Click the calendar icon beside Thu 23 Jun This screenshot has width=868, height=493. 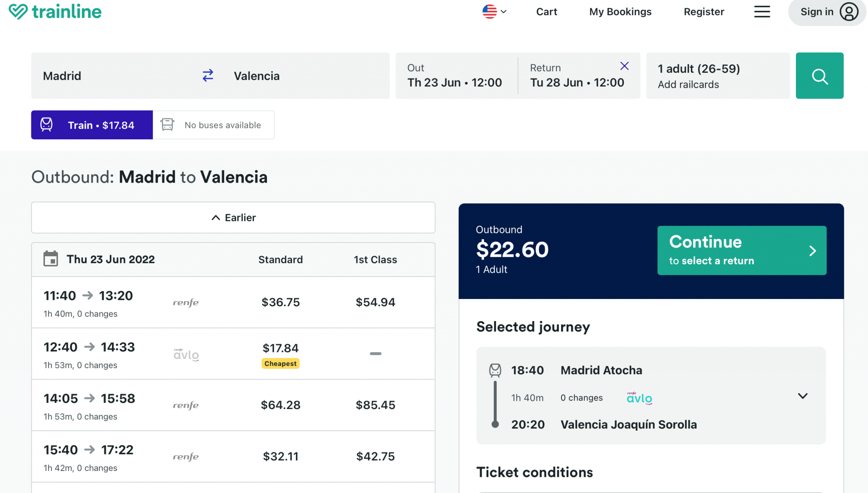point(51,259)
